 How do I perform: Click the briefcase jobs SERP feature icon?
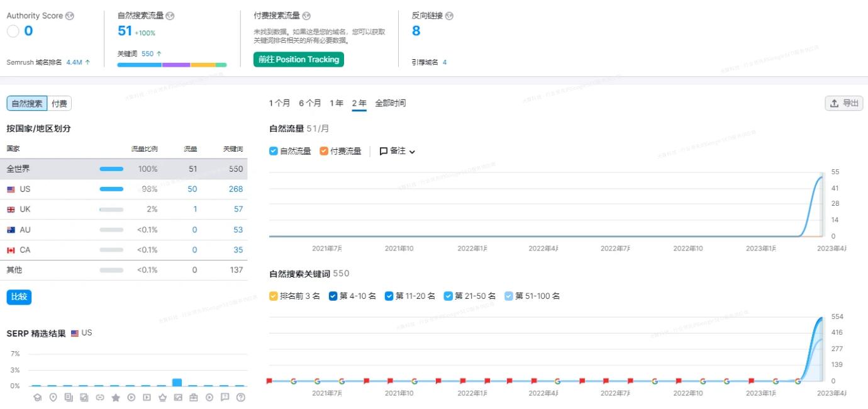(x=194, y=397)
